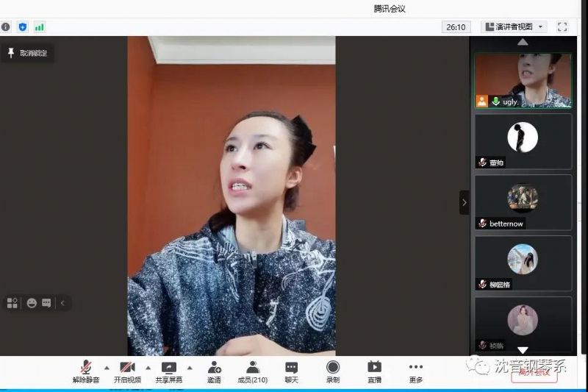The width and height of the screenshot is (588, 392).
Task: Enter fullscreen mode using top-right icon
Action: tap(562, 26)
